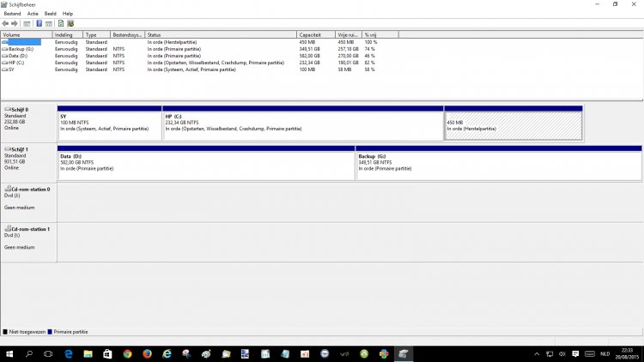
Task: Click the blue Primaire partitie legend swatch
Action: [x=50, y=331]
